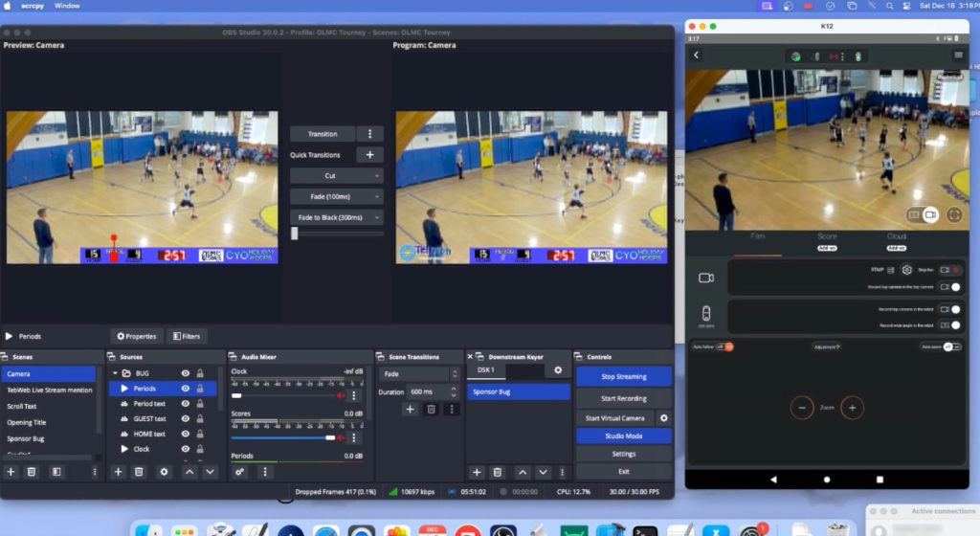Toggle the Auto follow switch
980x536 pixels.
(724, 346)
